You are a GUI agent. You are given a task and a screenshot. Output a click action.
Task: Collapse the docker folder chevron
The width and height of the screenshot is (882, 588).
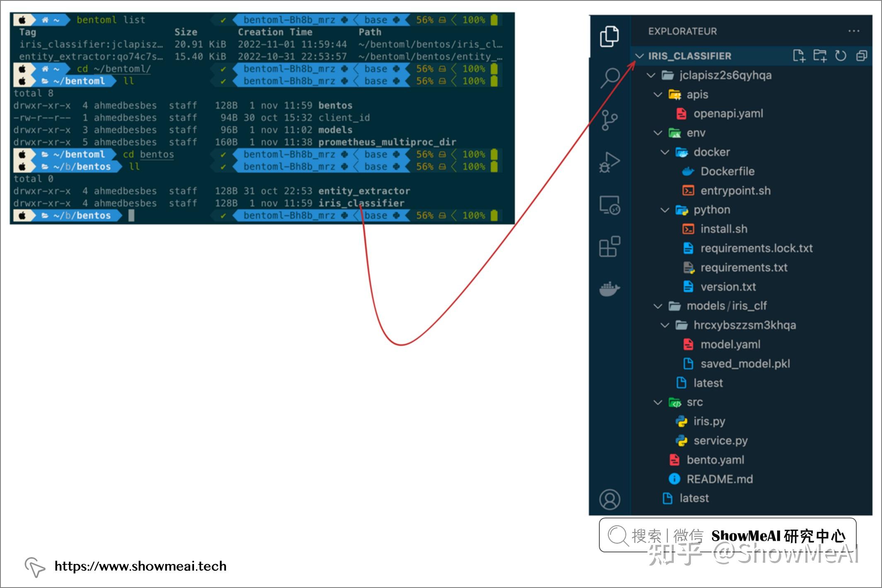665,152
